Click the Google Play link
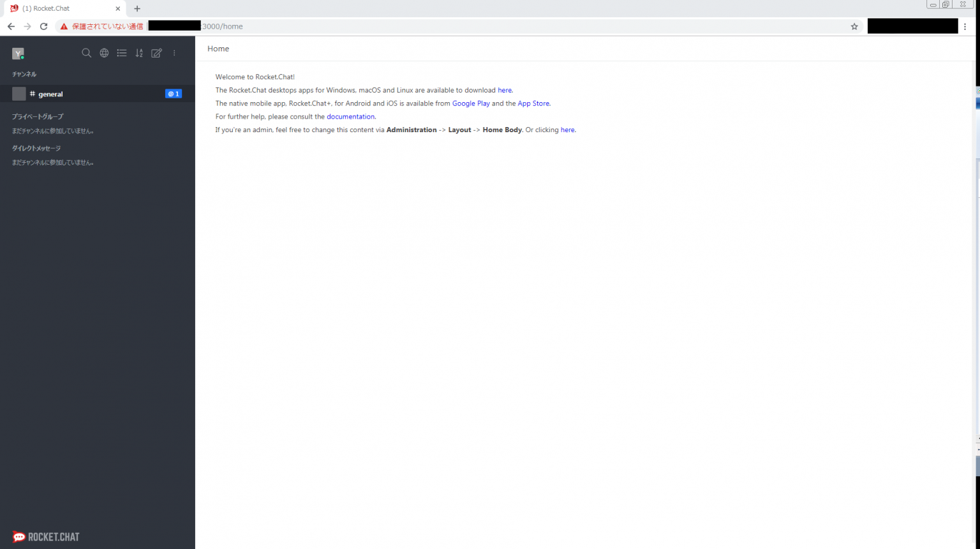 [471, 103]
